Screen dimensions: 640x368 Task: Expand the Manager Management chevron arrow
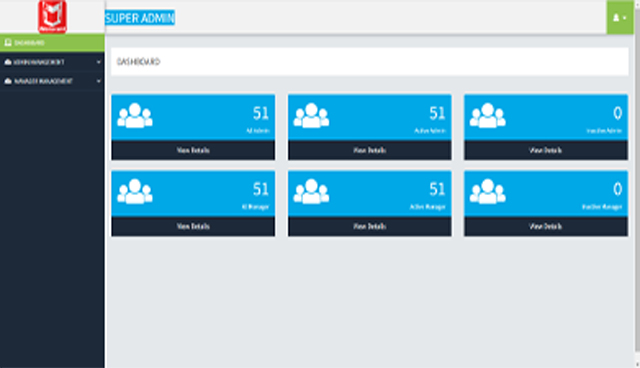pyautogui.click(x=99, y=81)
